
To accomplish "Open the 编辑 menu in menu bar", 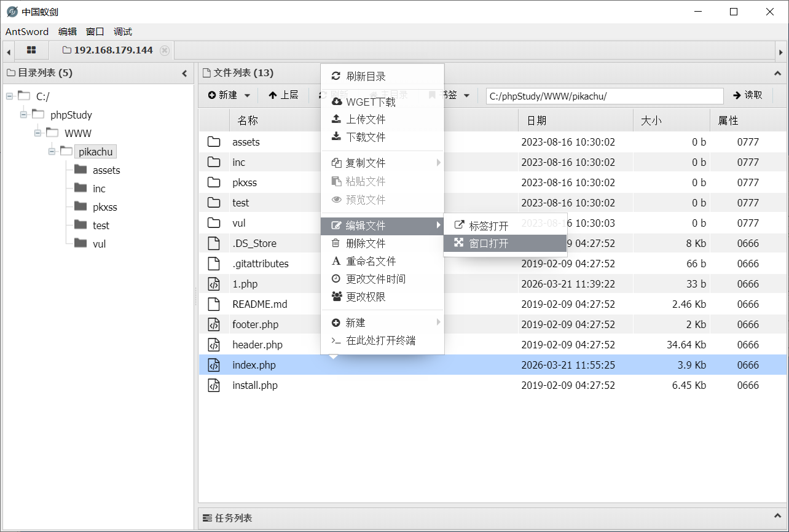I will click(68, 31).
